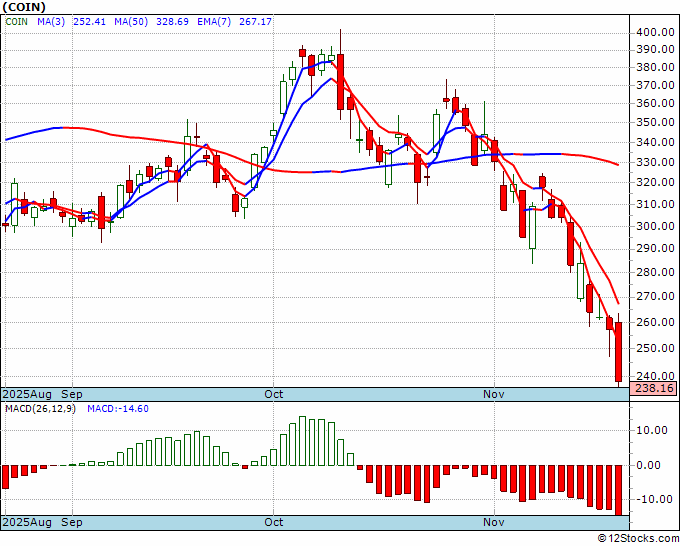The height and width of the screenshot is (546, 680).
Task: Select the MA(50) legend label
Action: click(131, 22)
